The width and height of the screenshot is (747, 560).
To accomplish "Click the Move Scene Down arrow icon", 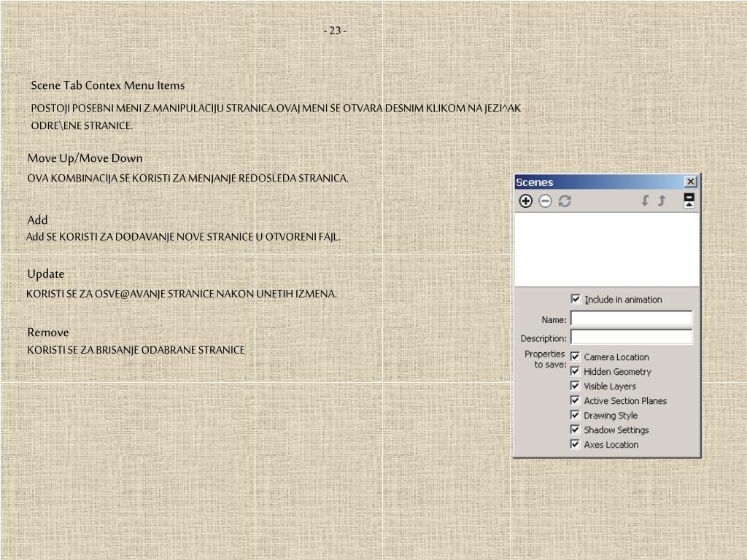I will point(645,201).
